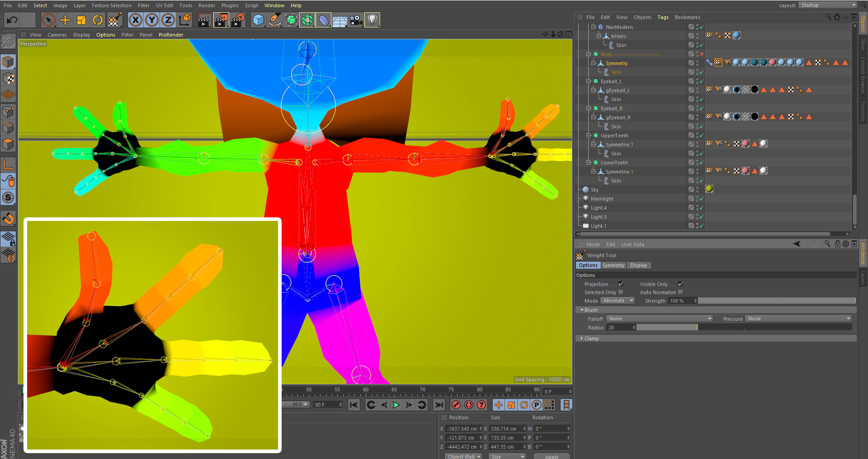Toggle the enable checkmark for Mainlight

(701, 199)
